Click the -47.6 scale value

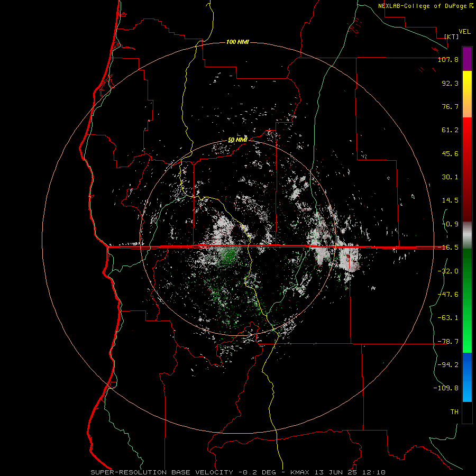[448, 295]
